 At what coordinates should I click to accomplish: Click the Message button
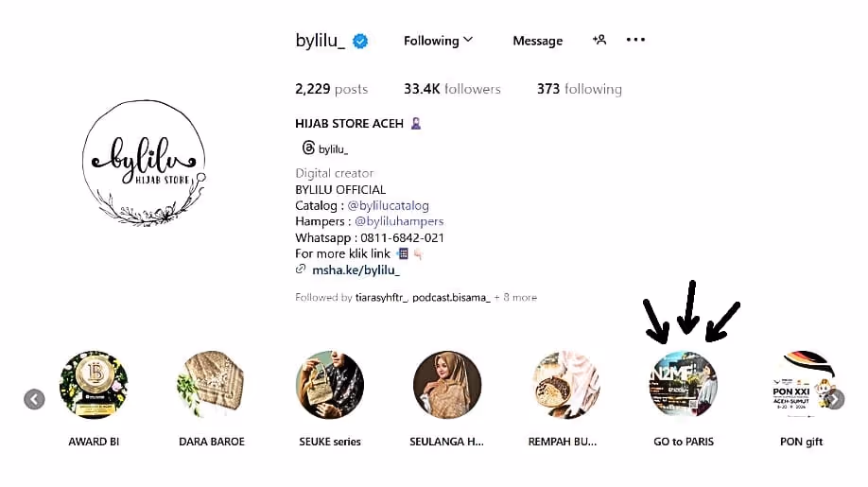tap(537, 41)
